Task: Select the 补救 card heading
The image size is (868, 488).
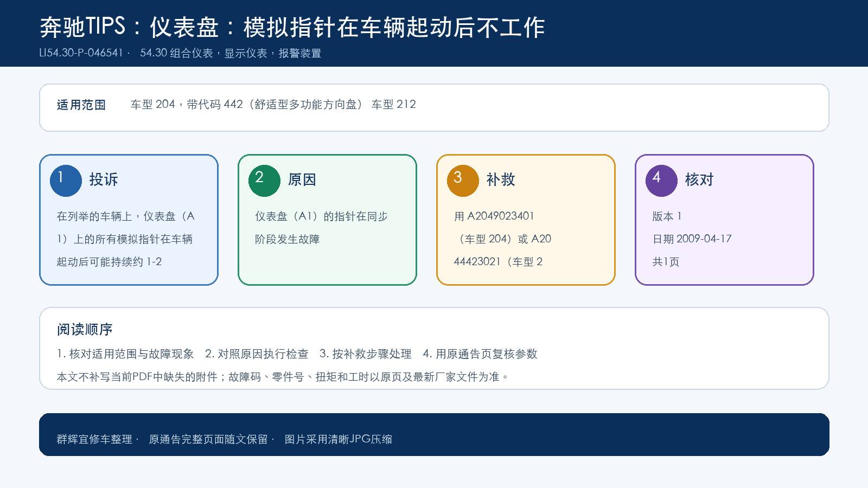Action: pyautogui.click(x=501, y=179)
